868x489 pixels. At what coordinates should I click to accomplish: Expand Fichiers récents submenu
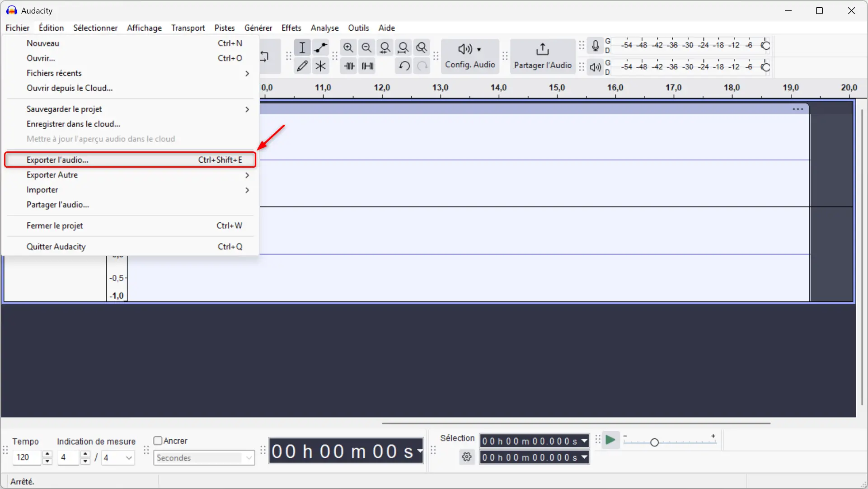[130, 73]
